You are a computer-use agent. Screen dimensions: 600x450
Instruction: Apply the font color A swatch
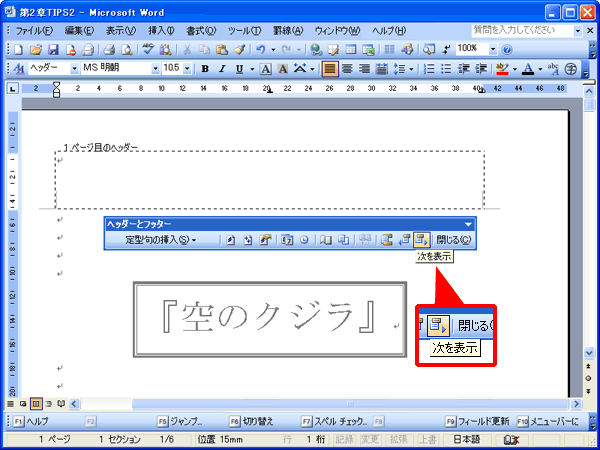(x=528, y=69)
